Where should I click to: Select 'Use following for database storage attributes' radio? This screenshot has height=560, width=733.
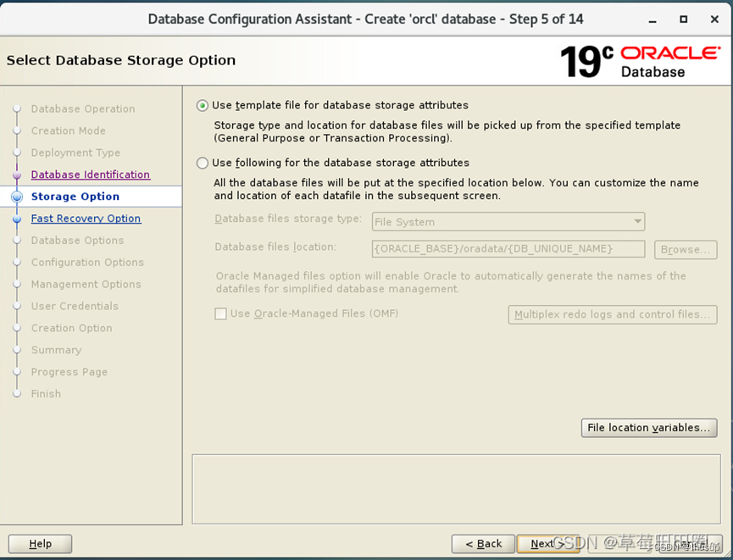click(202, 164)
